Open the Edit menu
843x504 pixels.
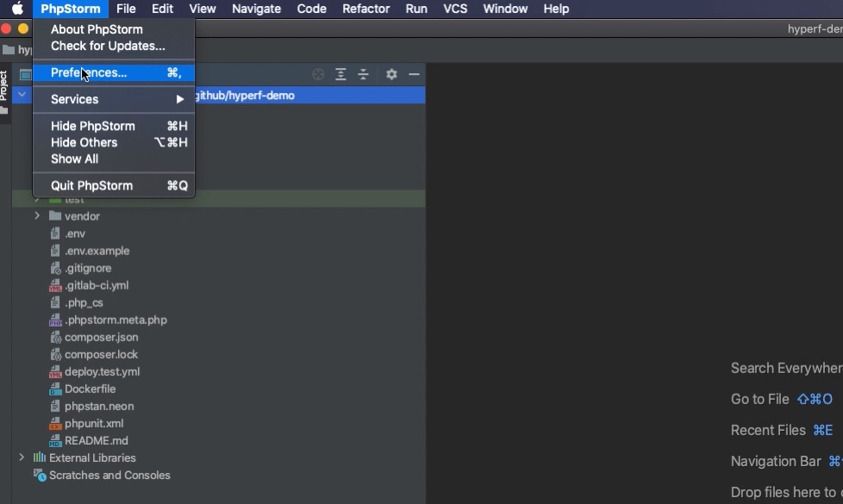[162, 9]
